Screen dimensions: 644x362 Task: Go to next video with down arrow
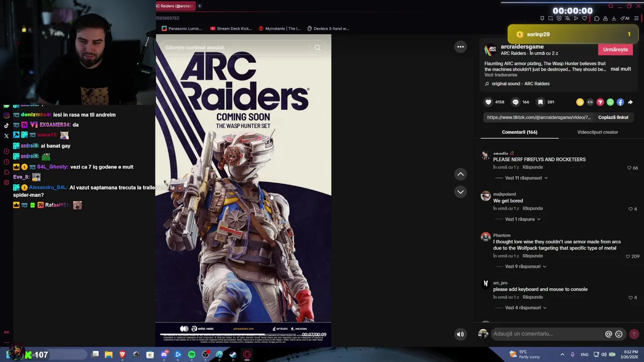pos(460,192)
